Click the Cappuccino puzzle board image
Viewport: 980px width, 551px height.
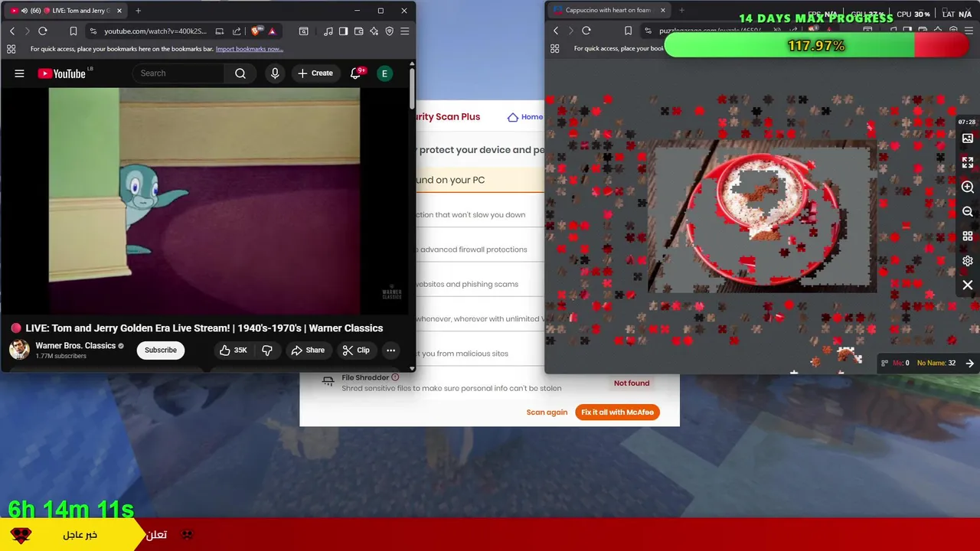point(763,217)
